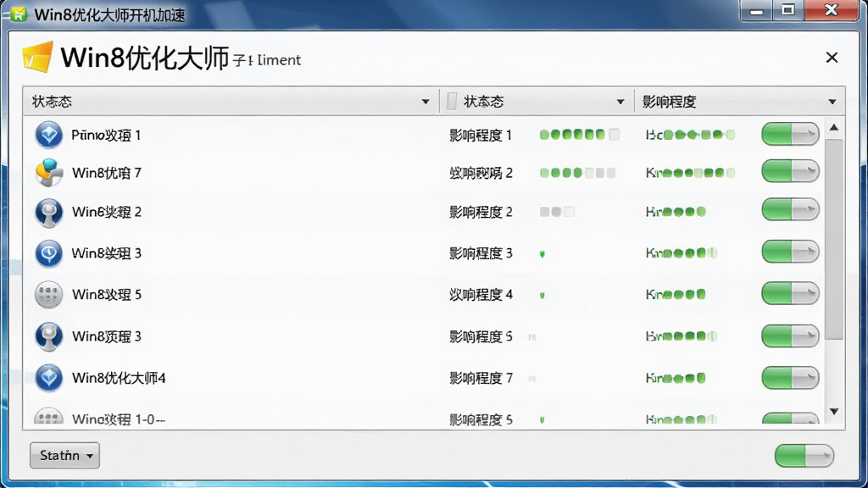Click the 影响程度 column header label
Screen dimensions: 868x488
point(669,102)
